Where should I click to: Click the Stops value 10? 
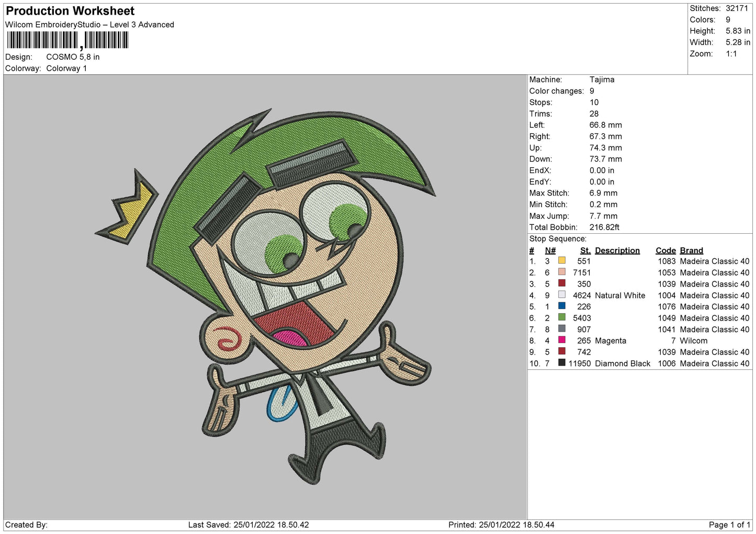tap(594, 103)
